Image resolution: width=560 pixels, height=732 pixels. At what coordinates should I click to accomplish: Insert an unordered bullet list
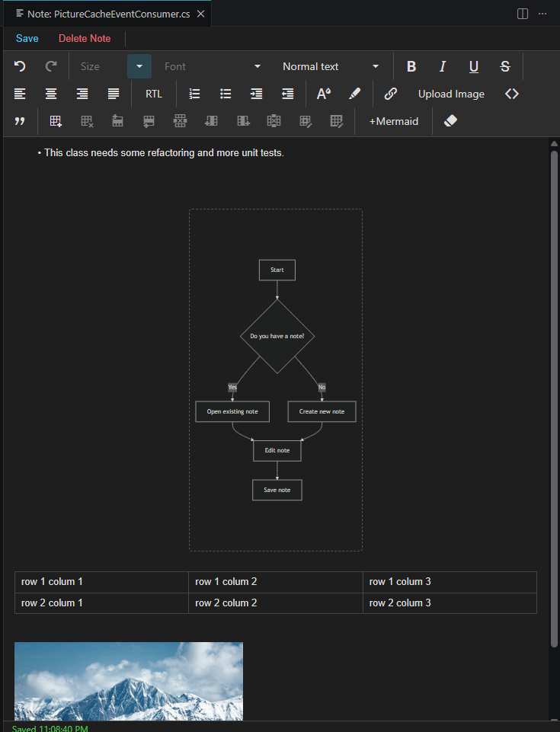click(x=226, y=94)
